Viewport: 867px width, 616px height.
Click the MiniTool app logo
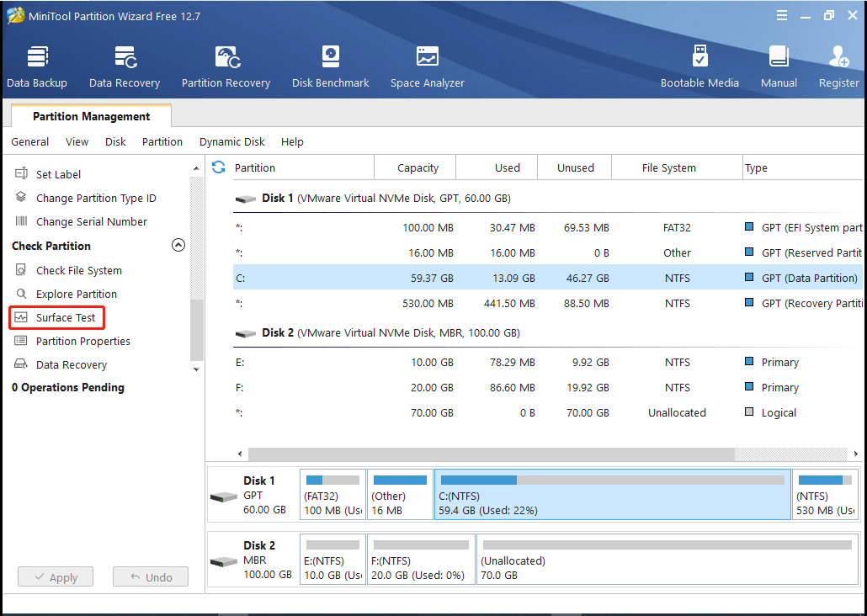click(x=15, y=15)
